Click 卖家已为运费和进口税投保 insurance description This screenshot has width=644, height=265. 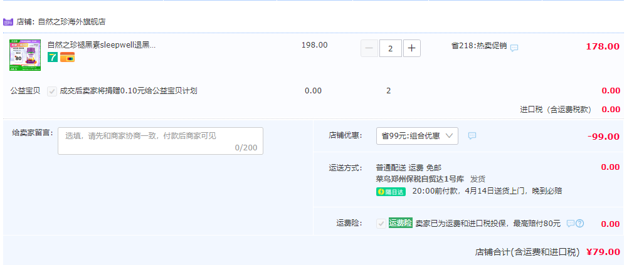click(488, 224)
